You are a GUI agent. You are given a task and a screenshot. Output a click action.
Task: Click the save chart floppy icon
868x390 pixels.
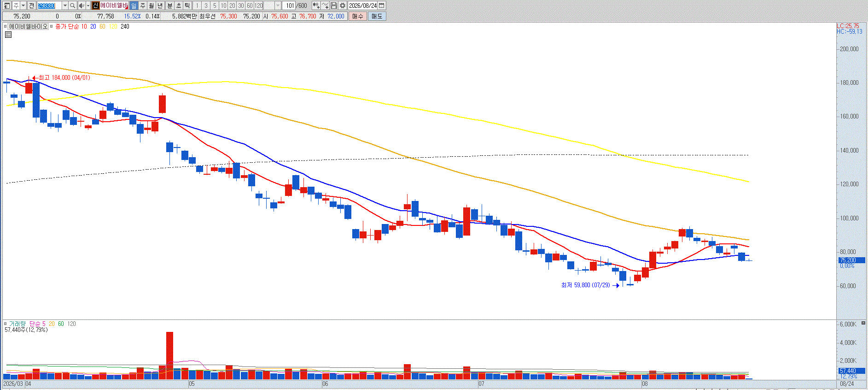[x=334, y=6]
